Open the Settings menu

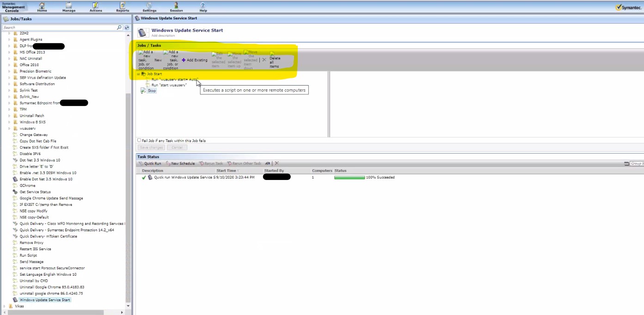(x=149, y=6)
